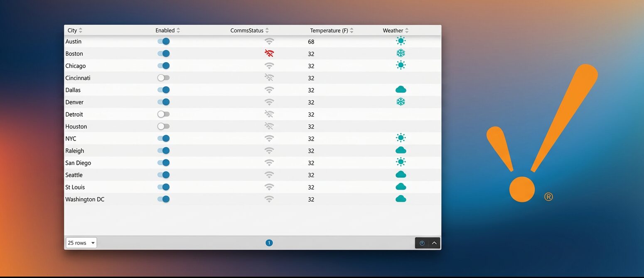Viewport: 644px width, 278px height.
Task: Click the sunny weather icon for San Diego
Action: [401, 163]
